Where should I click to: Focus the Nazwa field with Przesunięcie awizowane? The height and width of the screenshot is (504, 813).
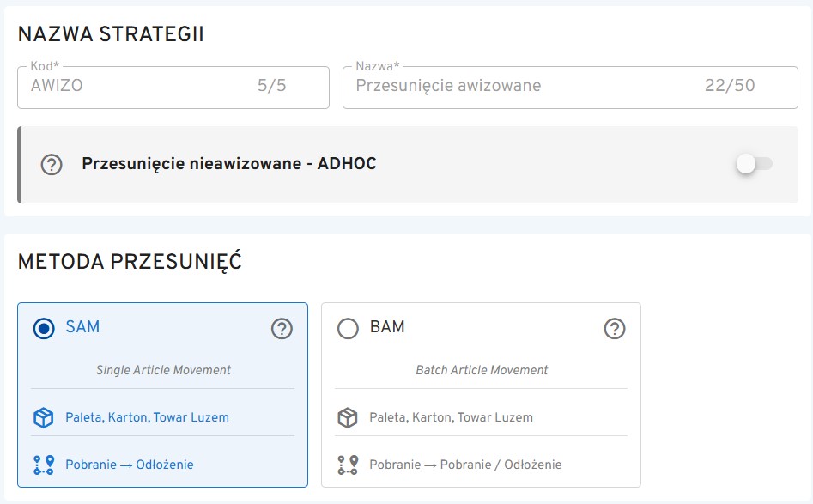[515, 86]
